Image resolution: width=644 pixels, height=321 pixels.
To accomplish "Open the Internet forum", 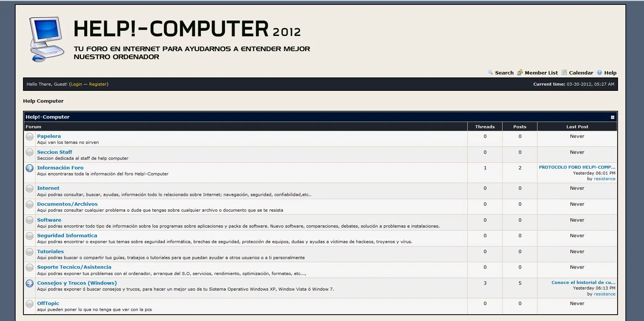I will 48,188.
